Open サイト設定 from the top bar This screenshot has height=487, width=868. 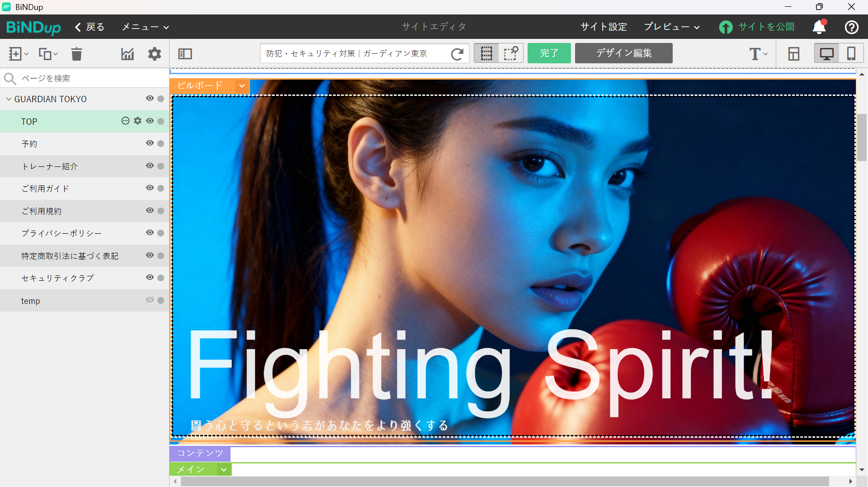click(x=604, y=27)
